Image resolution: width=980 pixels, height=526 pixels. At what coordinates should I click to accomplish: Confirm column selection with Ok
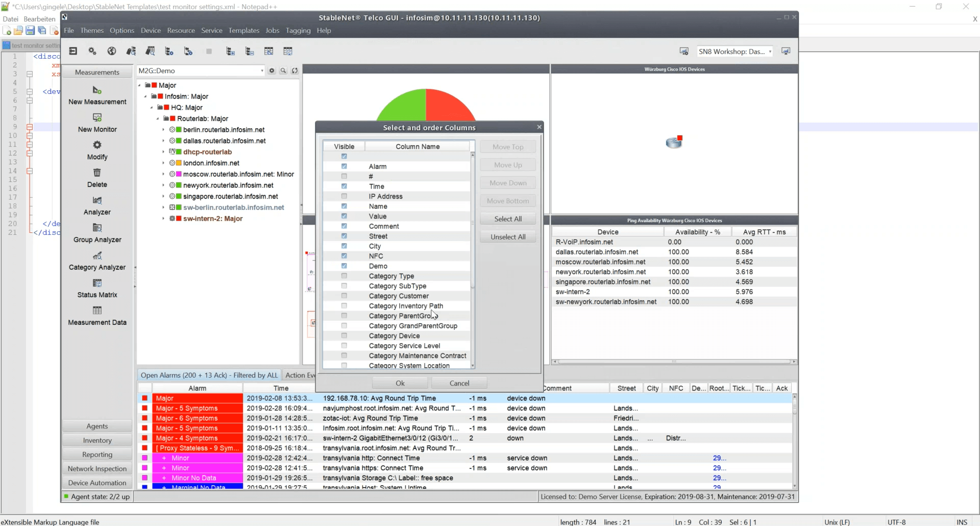(x=400, y=383)
